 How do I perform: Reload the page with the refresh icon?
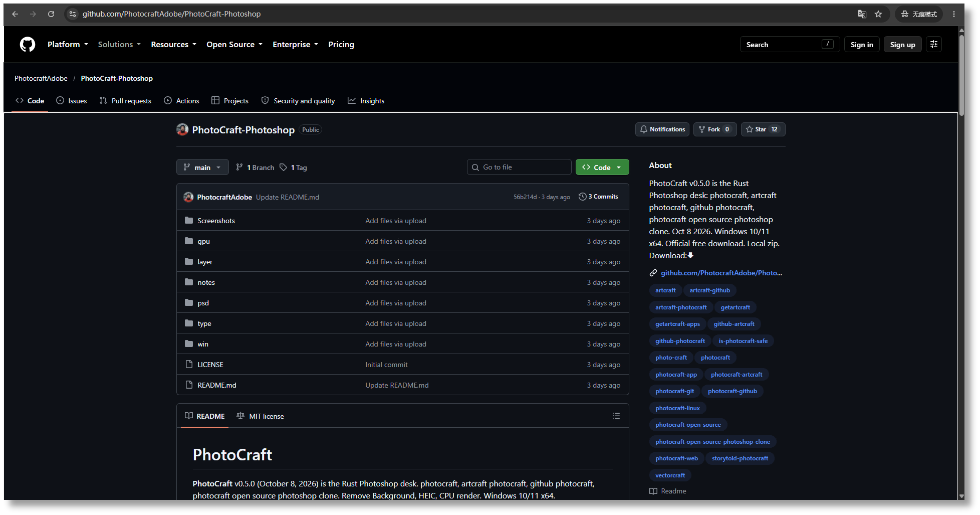click(51, 14)
